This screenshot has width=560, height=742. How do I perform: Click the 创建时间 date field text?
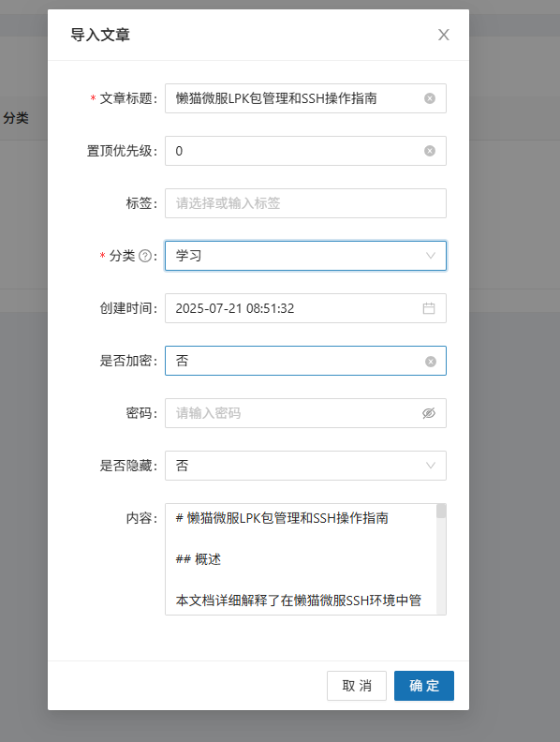pos(235,308)
